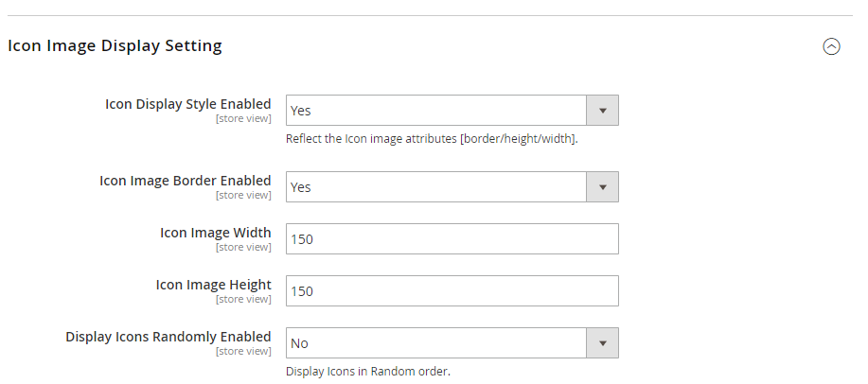This screenshot has height=384, width=868.
Task: Focus the Icon Image Width field
Action: [x=452, y=239]
